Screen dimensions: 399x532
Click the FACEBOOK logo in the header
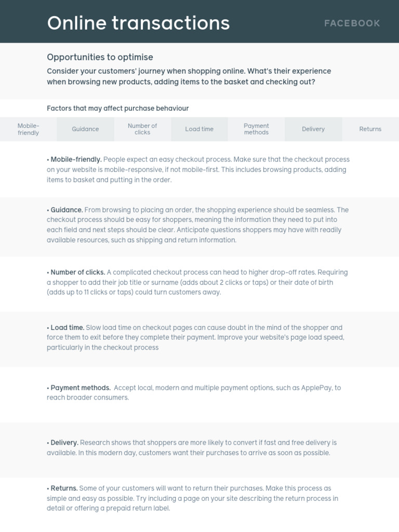point(352,23)
